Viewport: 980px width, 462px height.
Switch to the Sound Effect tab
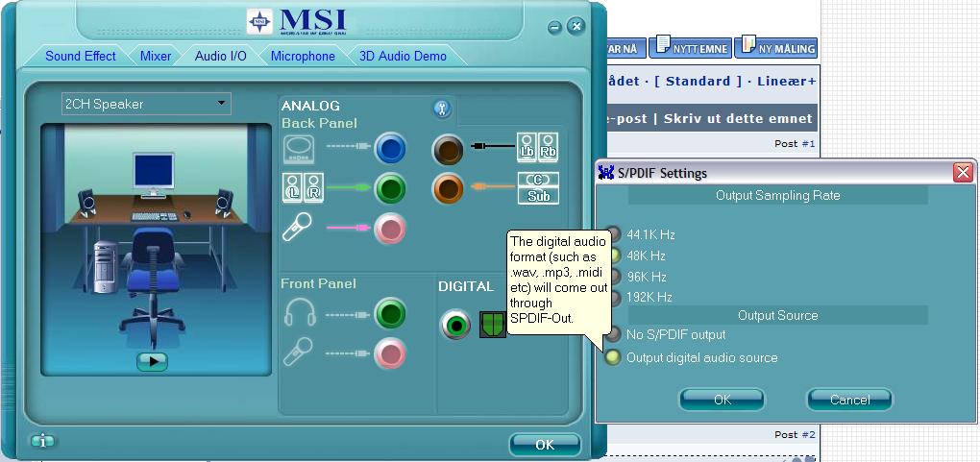[x=81, y=56]
